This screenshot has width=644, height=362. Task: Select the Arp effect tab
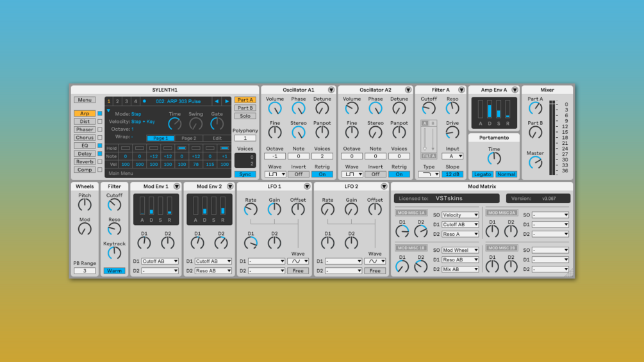point(85,113)
